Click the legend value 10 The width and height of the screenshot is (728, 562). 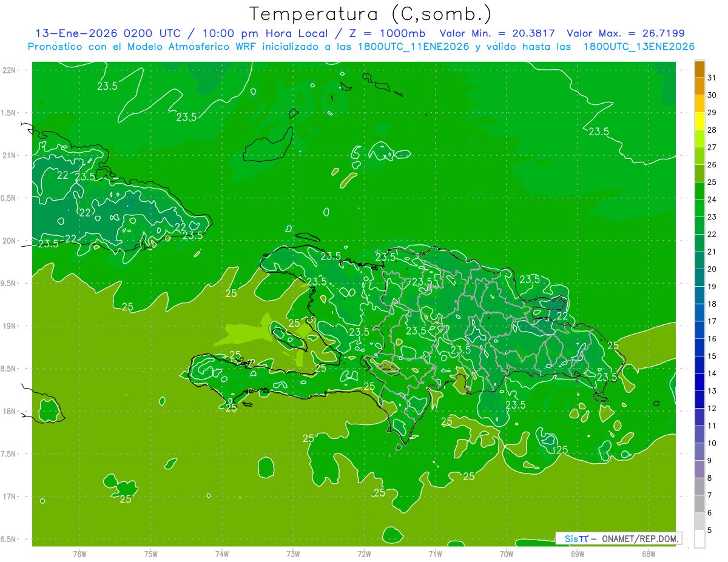tap(712, 443)
